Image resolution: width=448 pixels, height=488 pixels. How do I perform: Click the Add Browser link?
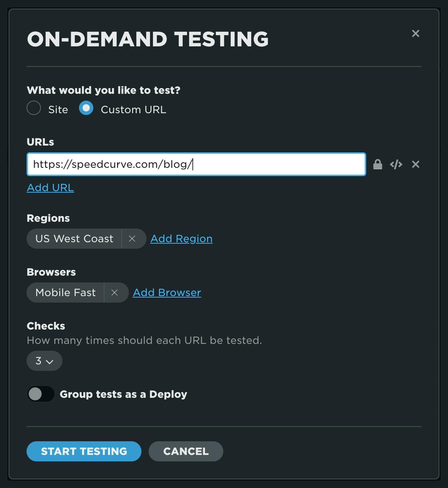pyautogui.click(x=167, y=293)
